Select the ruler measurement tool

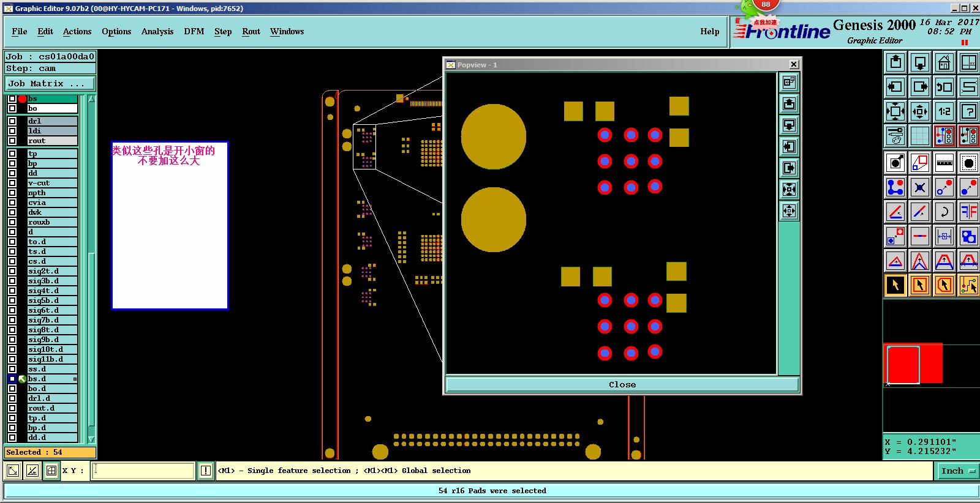(944, 163)
